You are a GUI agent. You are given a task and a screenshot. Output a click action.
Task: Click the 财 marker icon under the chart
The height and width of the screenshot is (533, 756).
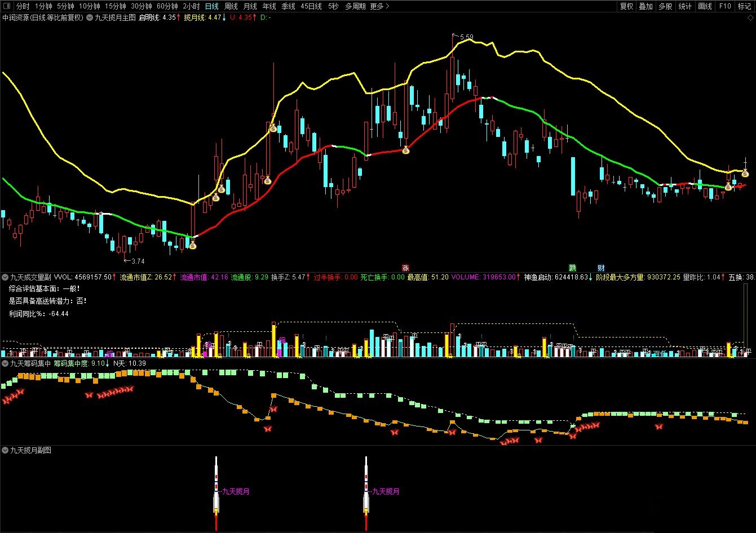pyautogui.click(x=602, y=268)
